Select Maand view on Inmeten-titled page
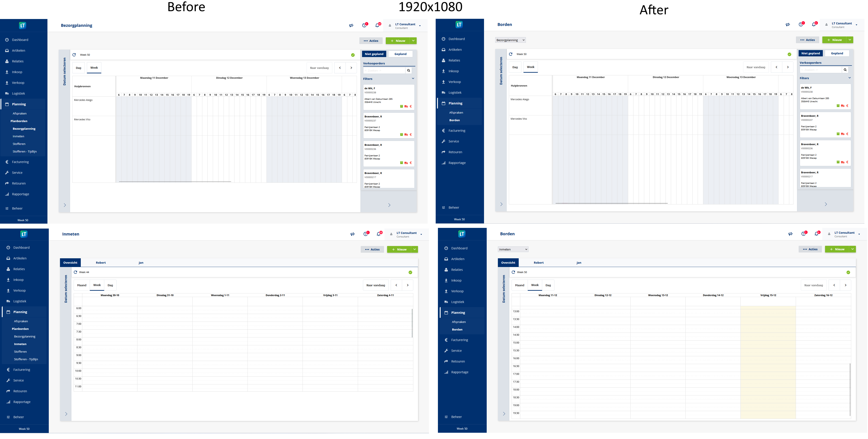The width and height of the screenshot is (868, 439). [81, 285]
